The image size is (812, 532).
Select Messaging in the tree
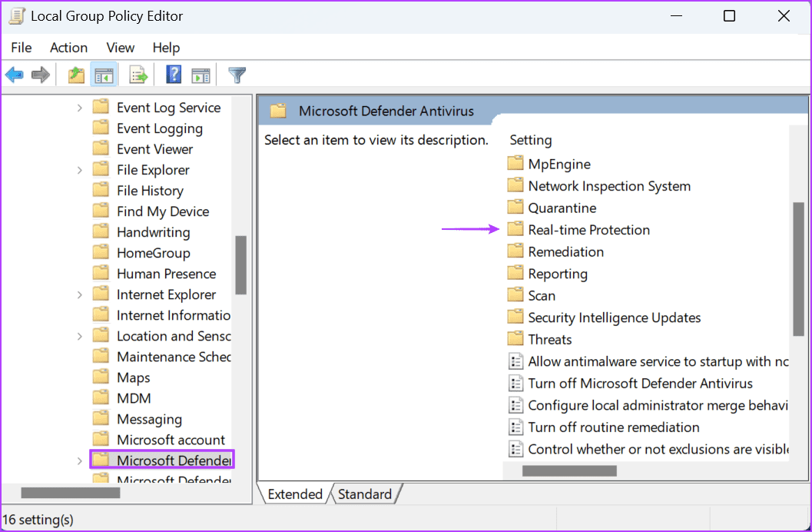pyautogui.click(x=149, y=419)
